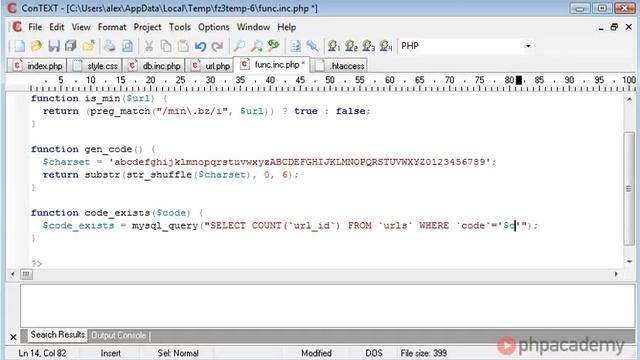Switch to the style.css tab
640x360 pixels.
tap(95, 66)
